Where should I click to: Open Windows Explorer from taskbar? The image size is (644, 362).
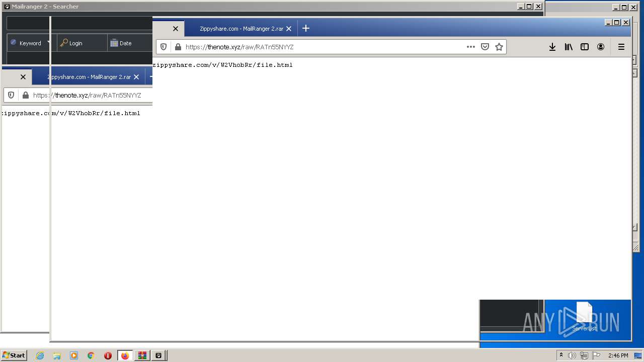point(57,355)
